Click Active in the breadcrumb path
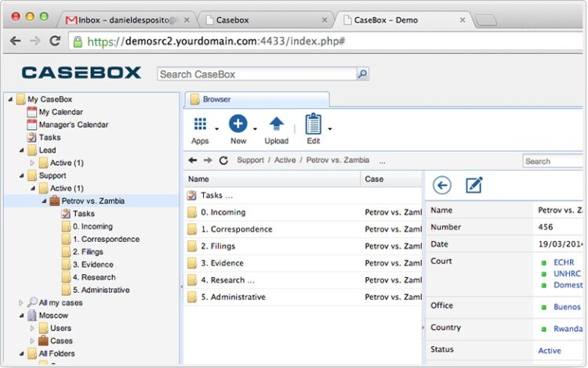 coord(285,161)
